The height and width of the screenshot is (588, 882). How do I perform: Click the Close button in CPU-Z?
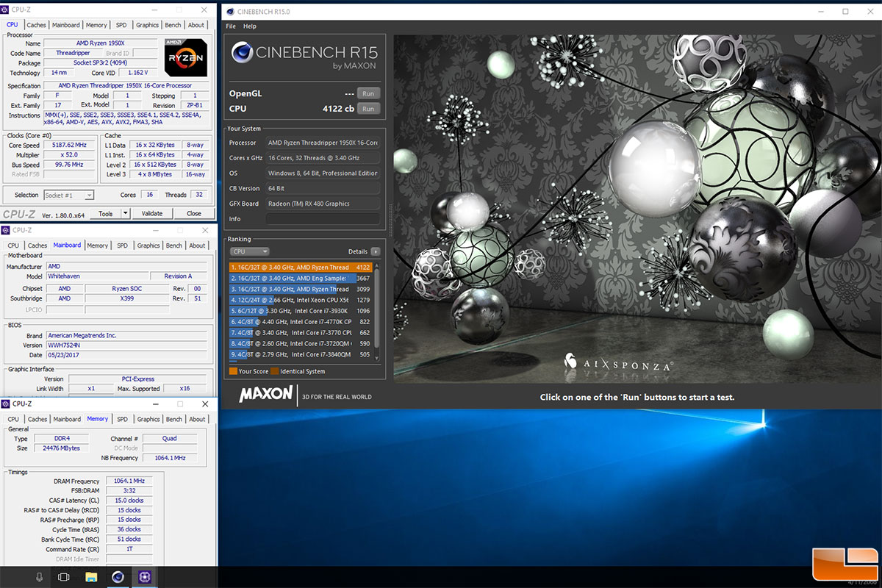tap(194, 213)
